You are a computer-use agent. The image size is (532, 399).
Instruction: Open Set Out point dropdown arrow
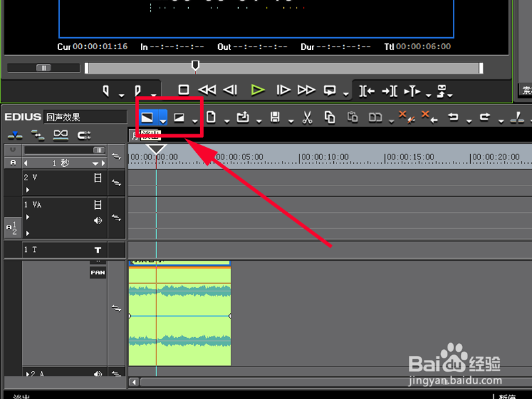coord(154,95)
